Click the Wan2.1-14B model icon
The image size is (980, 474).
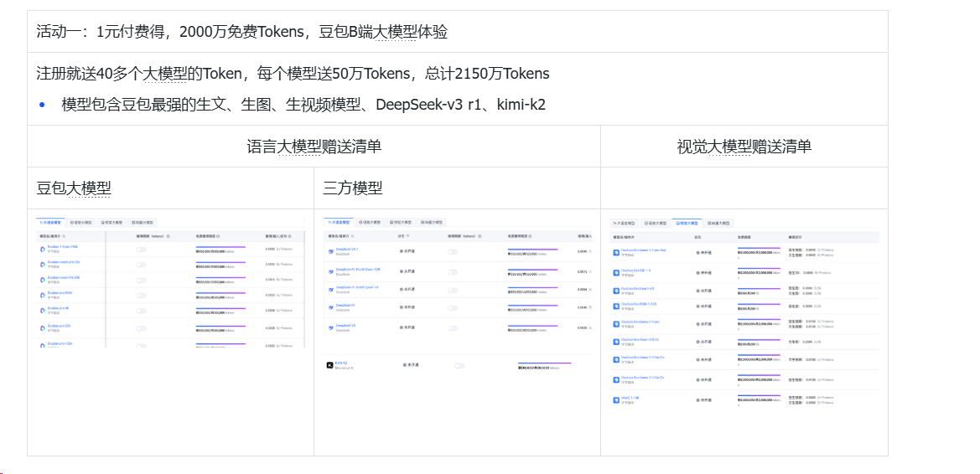click(x=616, y=400)
